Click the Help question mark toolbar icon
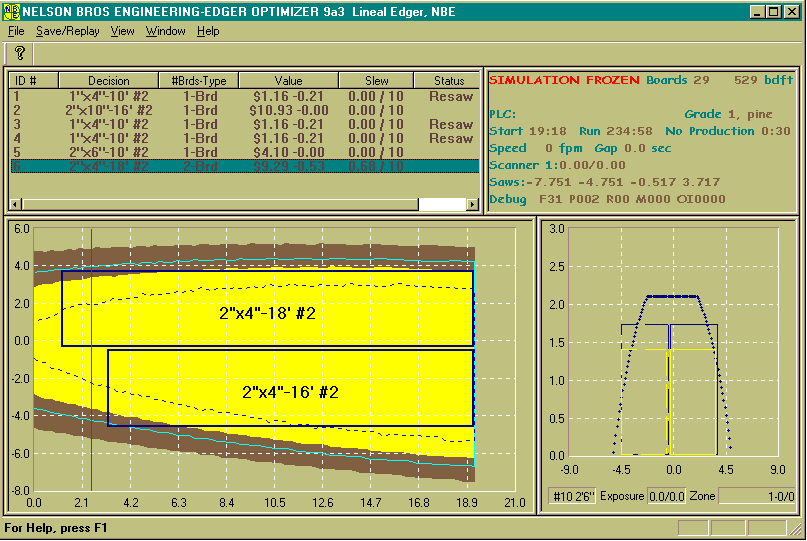The height and width of the screenshot is (541, 807). (19, 53)
